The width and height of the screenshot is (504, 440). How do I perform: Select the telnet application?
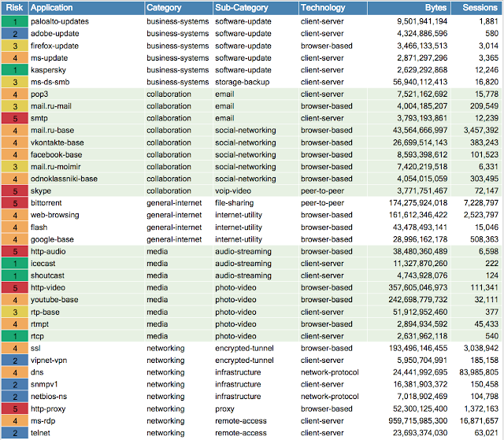(x=40, y=433)
